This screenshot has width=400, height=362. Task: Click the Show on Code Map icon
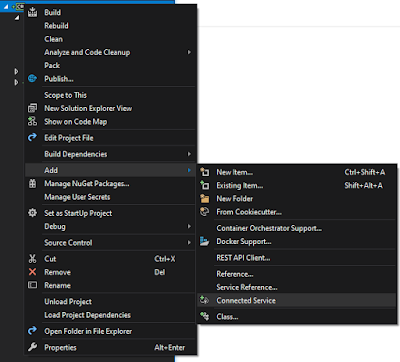pos(32,121)
